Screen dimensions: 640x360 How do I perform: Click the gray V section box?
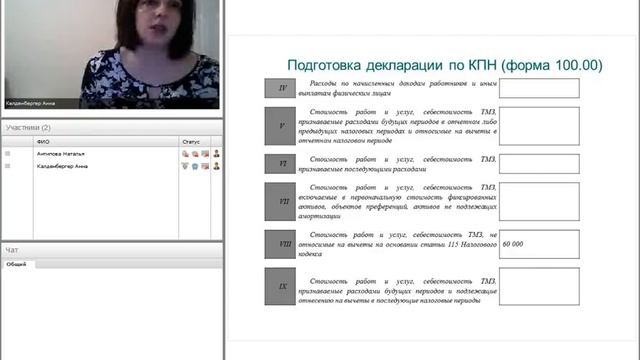[x=280, y=126]
